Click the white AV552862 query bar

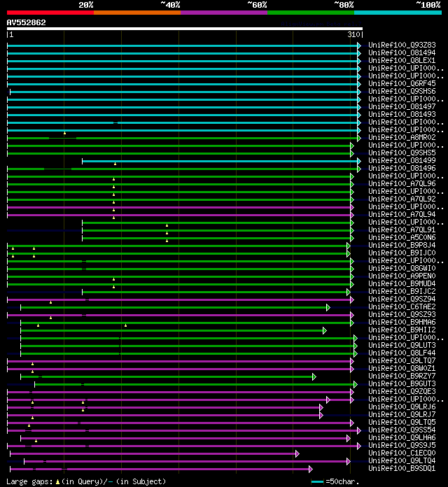point(185,29)
